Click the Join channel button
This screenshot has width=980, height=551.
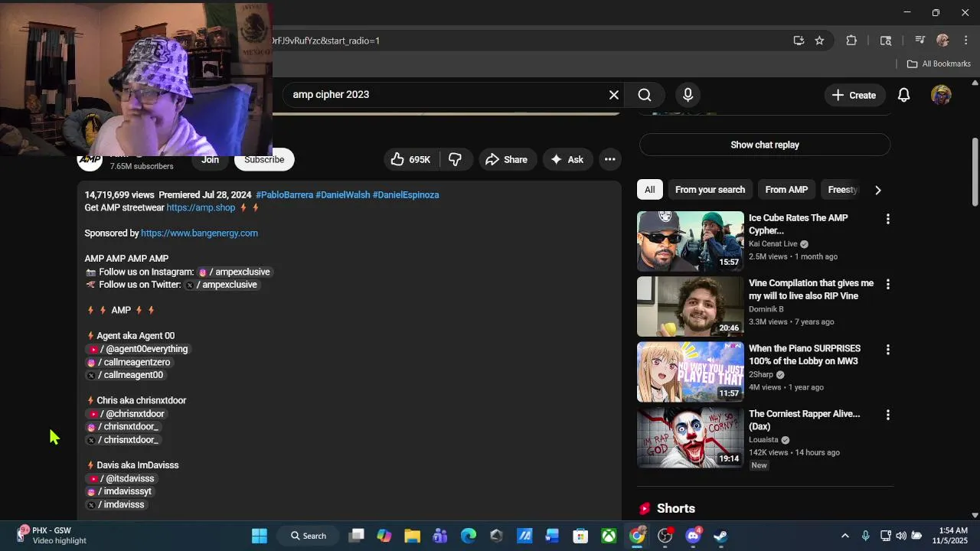(210, 159)
